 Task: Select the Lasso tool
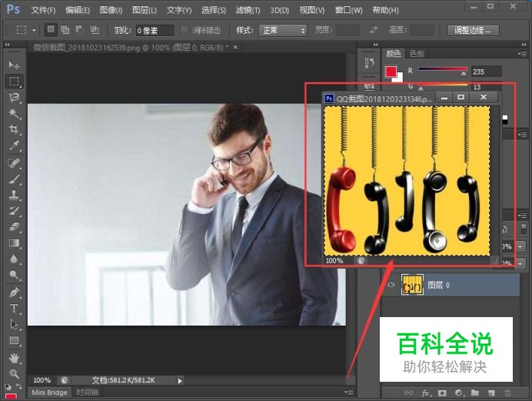click(14, 97)
